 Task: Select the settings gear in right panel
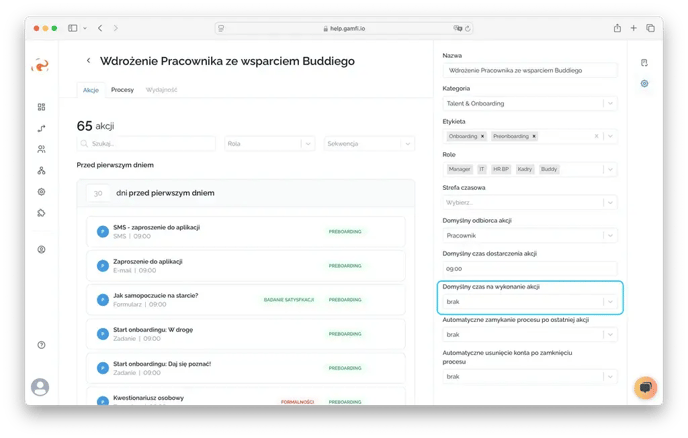pyautogui.click(x=644, y=83)
